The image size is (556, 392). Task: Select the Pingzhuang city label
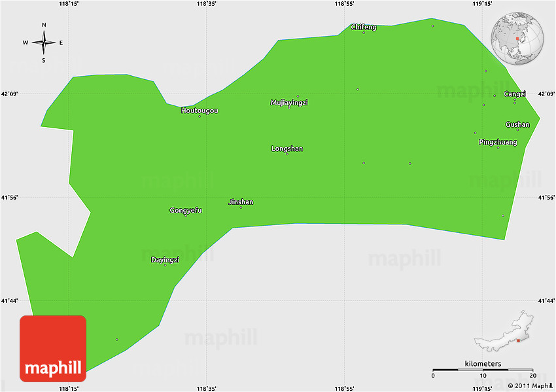(498, 142)
